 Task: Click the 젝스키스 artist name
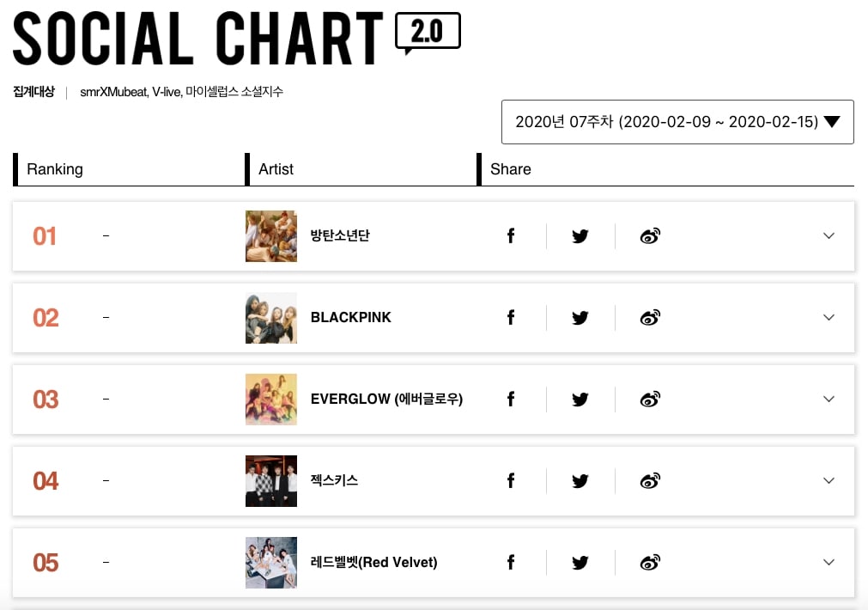pyautogui.click(x=335, y=481)
